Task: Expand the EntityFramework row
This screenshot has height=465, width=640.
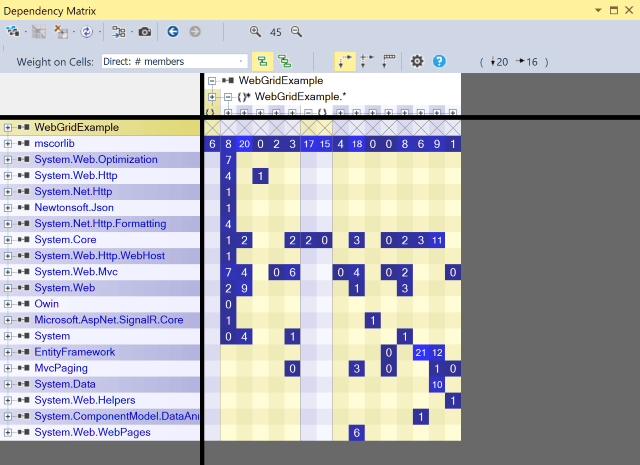Action: pyautogui.click(x=7, y=352)
